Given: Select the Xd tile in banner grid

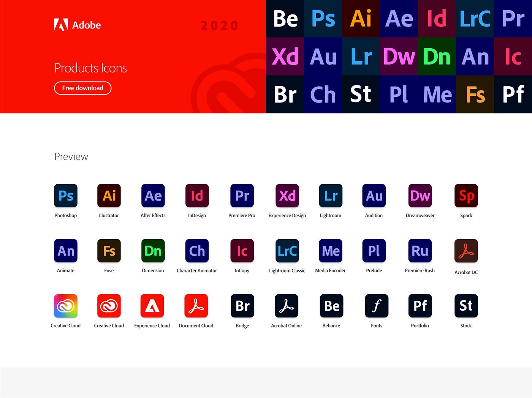Looking at the screenshot, I should [285, 56].
